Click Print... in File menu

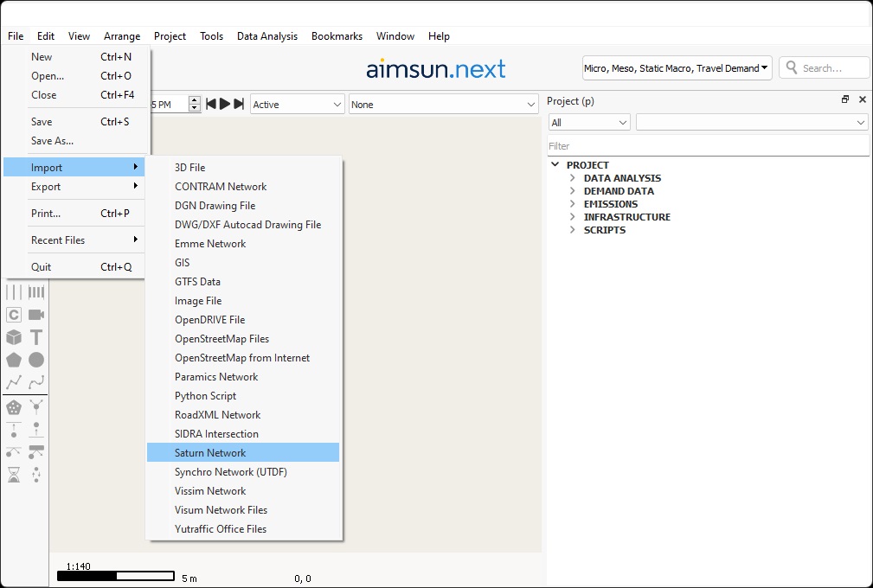(x=74, y=213)
